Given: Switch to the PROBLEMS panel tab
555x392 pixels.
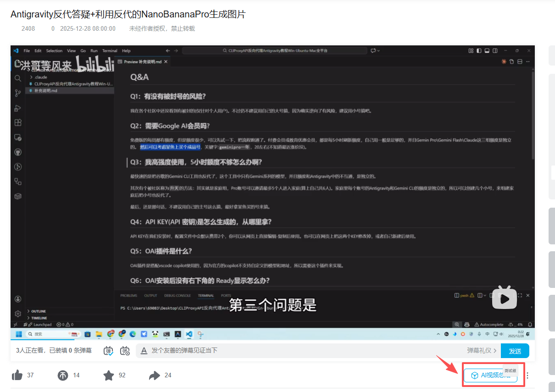Looking at the screenshot, I should (128, 296).
